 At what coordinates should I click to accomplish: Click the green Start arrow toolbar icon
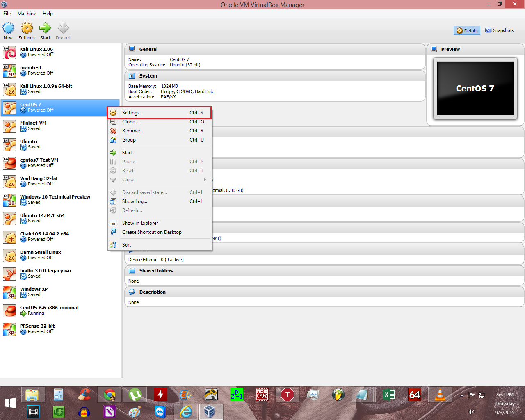[x=45, y=28]
